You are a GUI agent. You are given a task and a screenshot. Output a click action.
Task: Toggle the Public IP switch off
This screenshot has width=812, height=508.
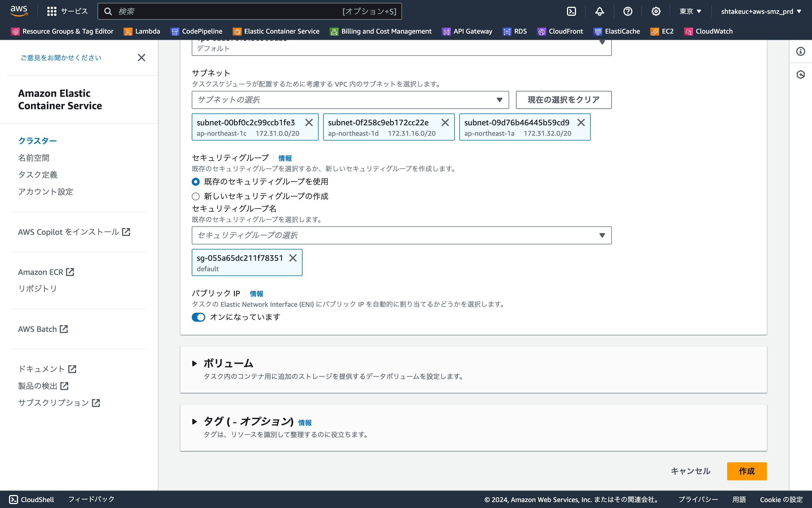(x=198, y=317)
